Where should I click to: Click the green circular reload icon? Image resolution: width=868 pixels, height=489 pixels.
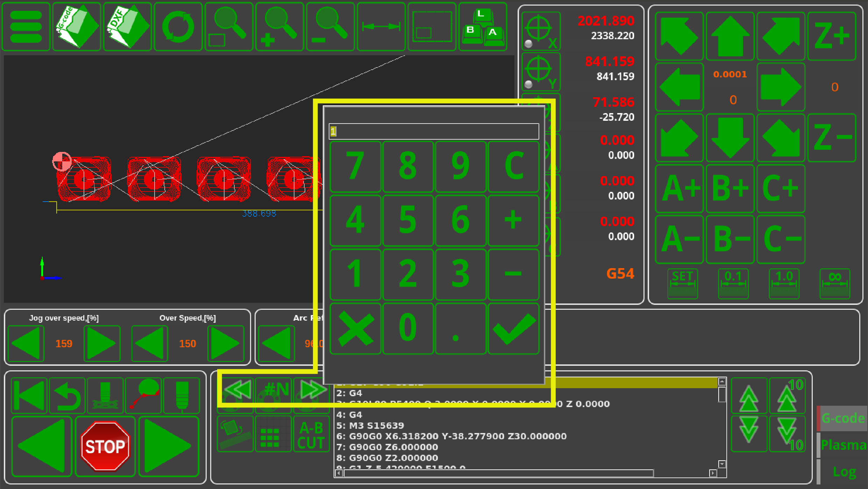pos(178,27)
